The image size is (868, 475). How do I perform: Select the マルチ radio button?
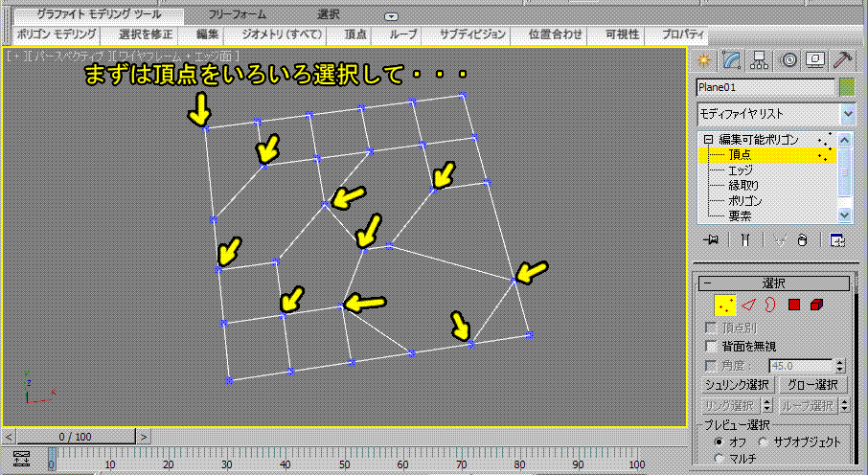[x=719, y=459]
